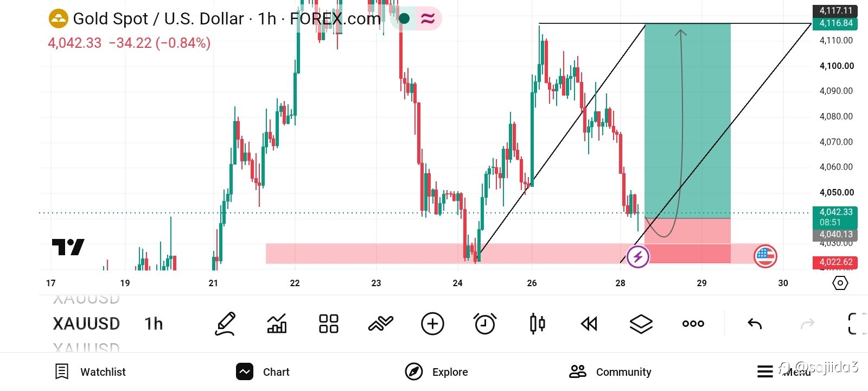Go to the Community tab

[610, 372]
